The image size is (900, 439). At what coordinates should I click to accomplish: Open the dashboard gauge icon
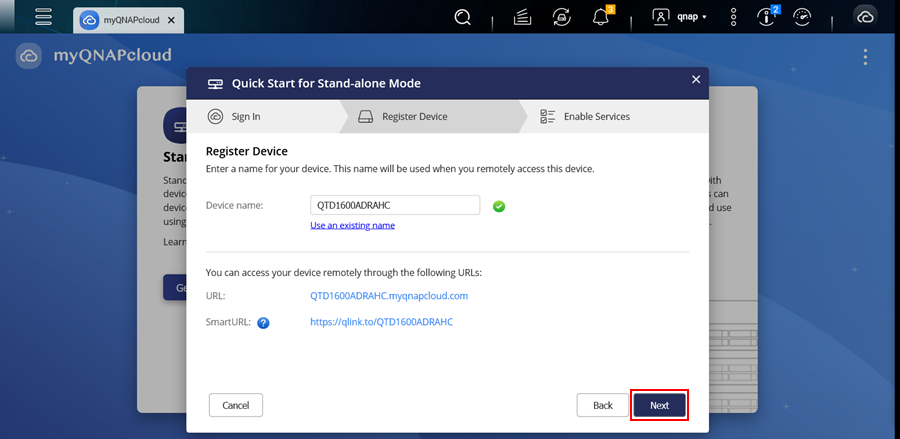802,17
